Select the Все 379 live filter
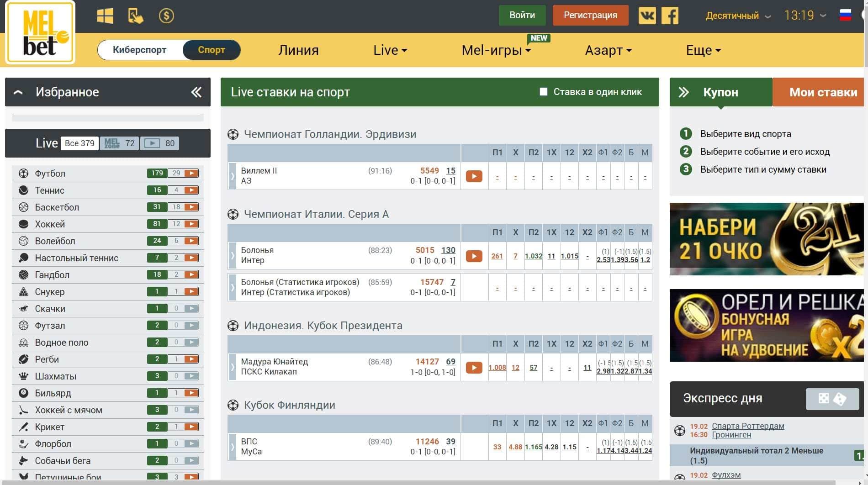 click(x=79, y=143)
